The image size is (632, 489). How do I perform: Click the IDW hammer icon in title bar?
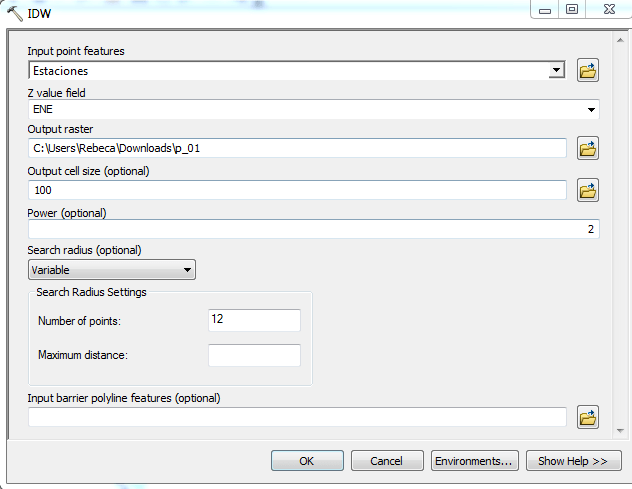click(x=14, y=13)
